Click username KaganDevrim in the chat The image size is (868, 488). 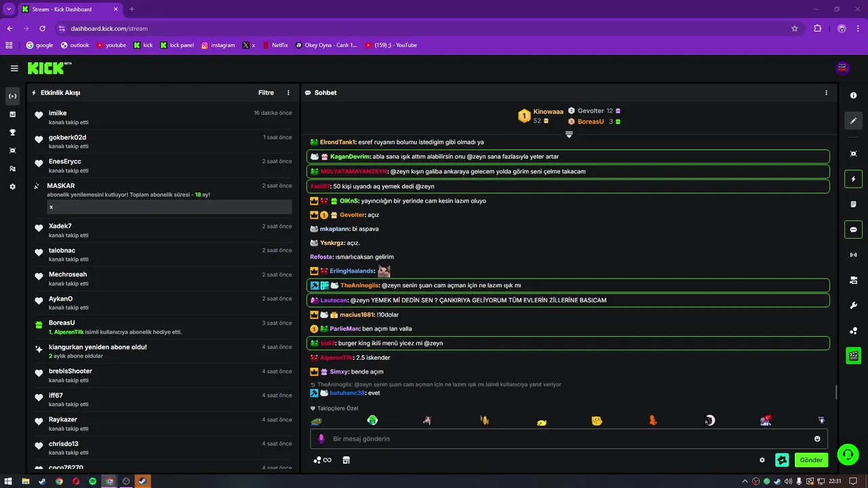[350, 157]
